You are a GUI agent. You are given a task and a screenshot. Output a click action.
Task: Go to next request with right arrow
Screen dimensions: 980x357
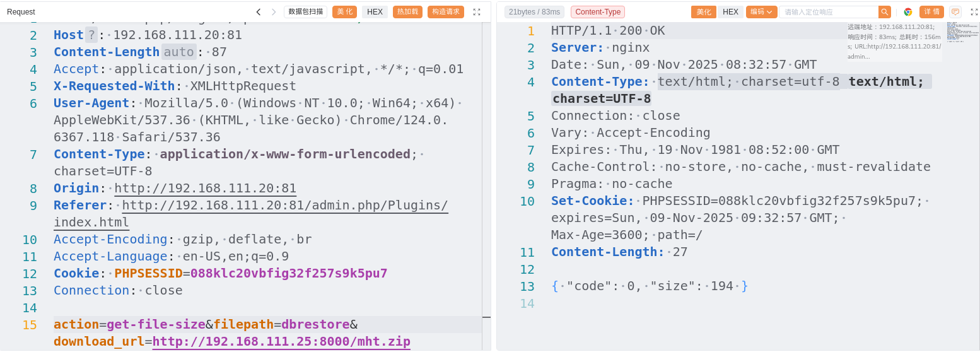[x=274, y=12]
